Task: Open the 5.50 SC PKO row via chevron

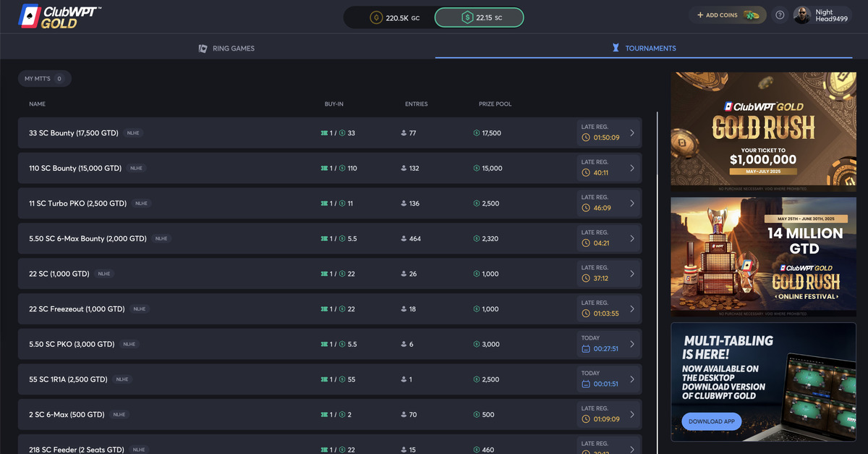Action: click(631, 344)
